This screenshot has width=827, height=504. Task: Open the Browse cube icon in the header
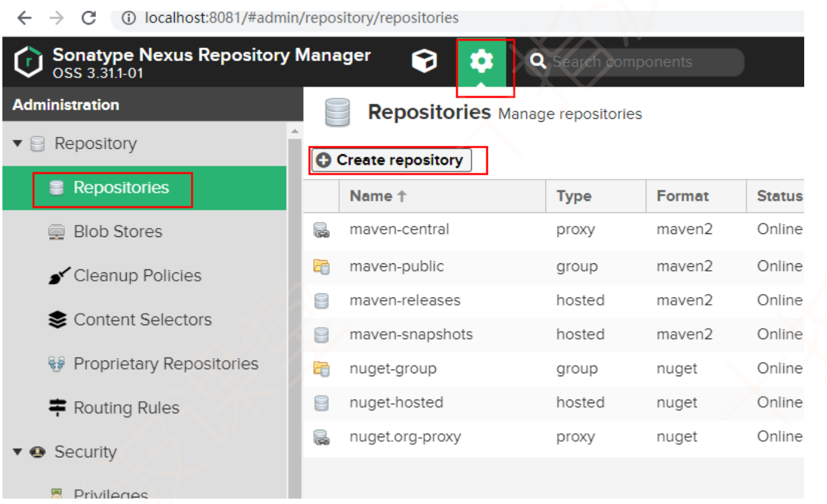click(x=424, y=61)
